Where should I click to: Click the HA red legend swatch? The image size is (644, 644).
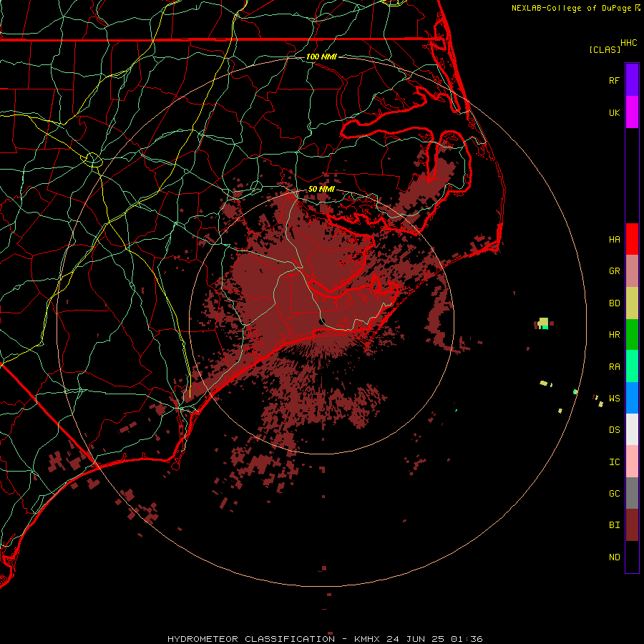tap(632, 239)
